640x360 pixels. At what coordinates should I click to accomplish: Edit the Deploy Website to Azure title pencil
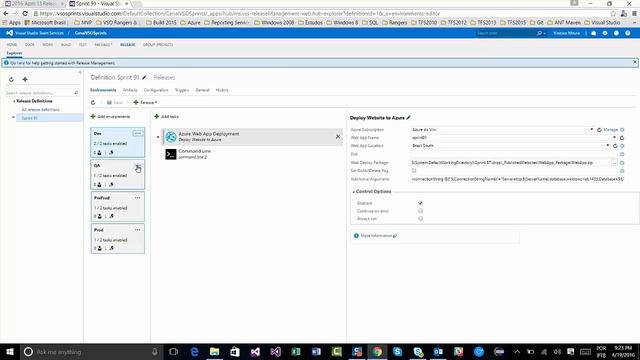(408, 118)
